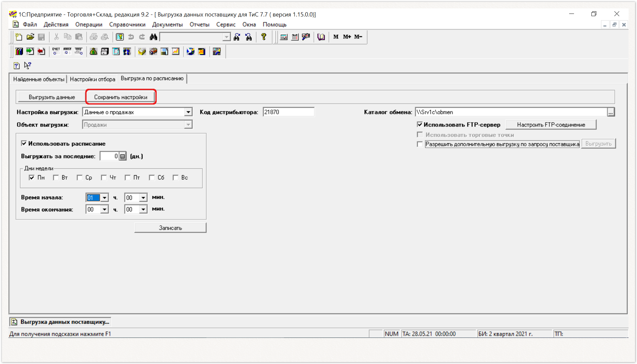Click the binoculars Find icon
The width and height of the screenshot is (637, 364).
153,37
